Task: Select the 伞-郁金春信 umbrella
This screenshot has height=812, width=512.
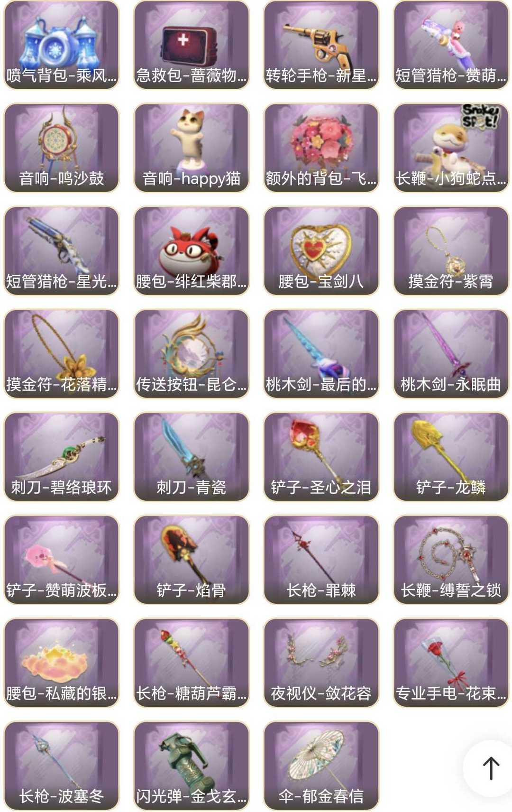Action: pyautogui.click(x=321, y=766)
